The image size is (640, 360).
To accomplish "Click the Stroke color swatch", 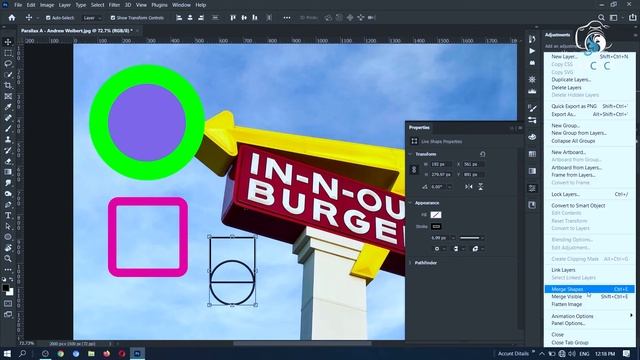I will coord(436,226).
